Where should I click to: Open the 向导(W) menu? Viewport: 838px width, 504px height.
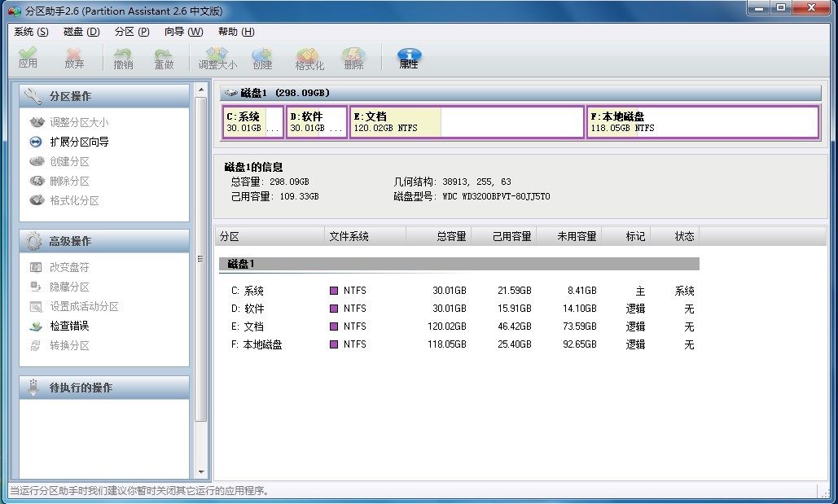tap(183, 32)
